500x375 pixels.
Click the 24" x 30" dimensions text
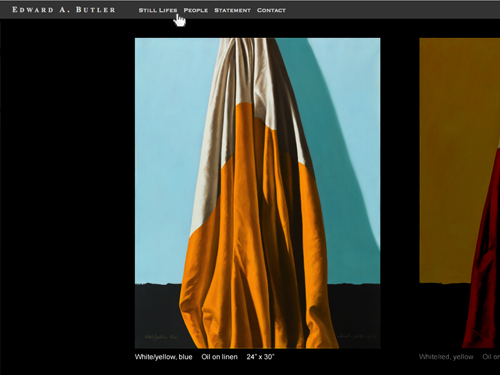[260, 357]
